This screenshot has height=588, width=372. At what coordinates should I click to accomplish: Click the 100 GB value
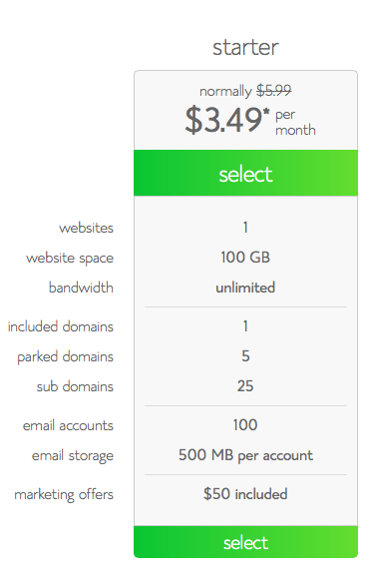[x=245, y=258]
